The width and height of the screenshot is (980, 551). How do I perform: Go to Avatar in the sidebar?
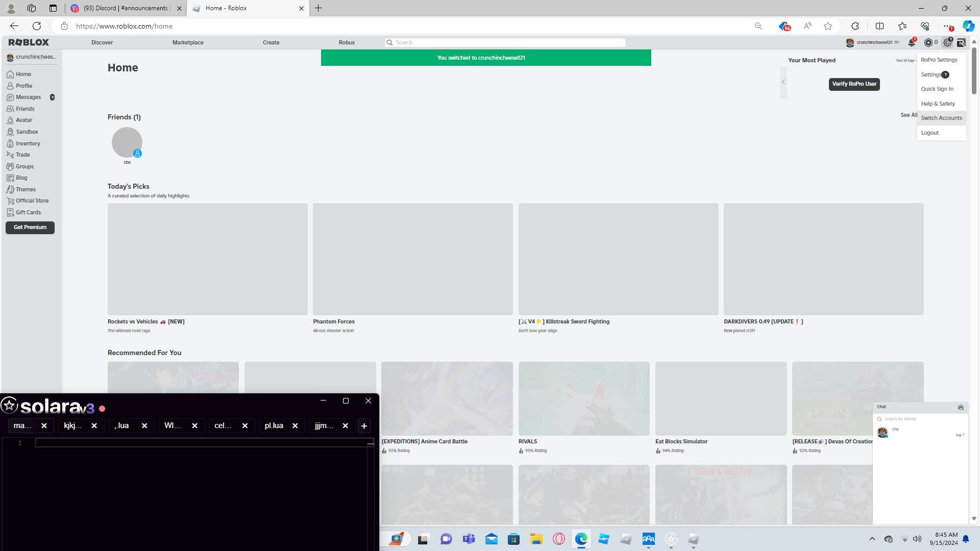tap(24, 120)
